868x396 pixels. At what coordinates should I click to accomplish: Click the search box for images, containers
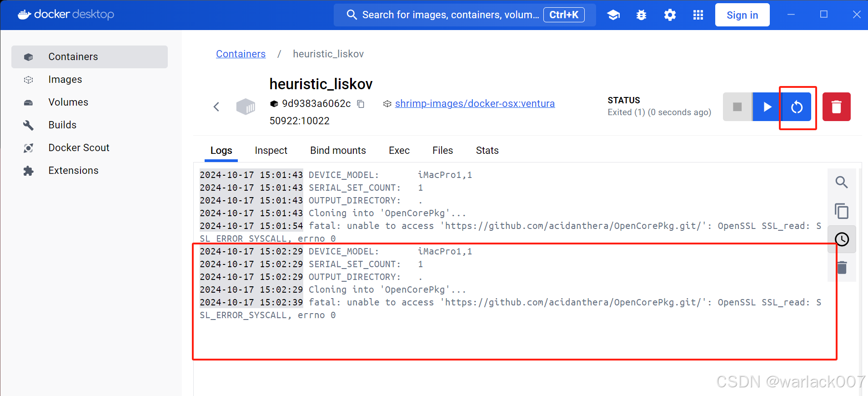465,15
